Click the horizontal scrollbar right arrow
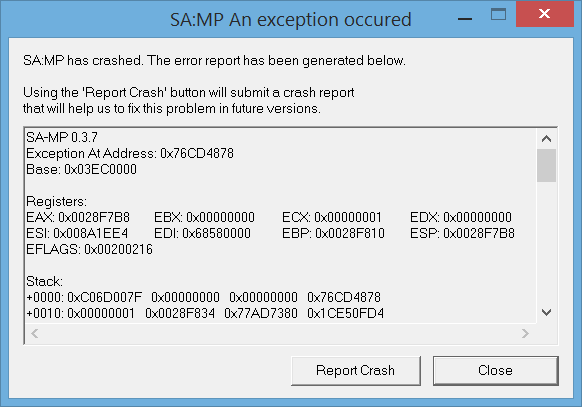This screenshot has width=582, height=407. point(525,333)
